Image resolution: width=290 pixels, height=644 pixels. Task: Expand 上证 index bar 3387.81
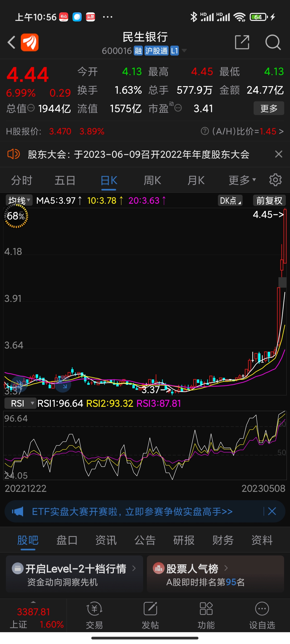pyautogui.click(x=34, y=616)
